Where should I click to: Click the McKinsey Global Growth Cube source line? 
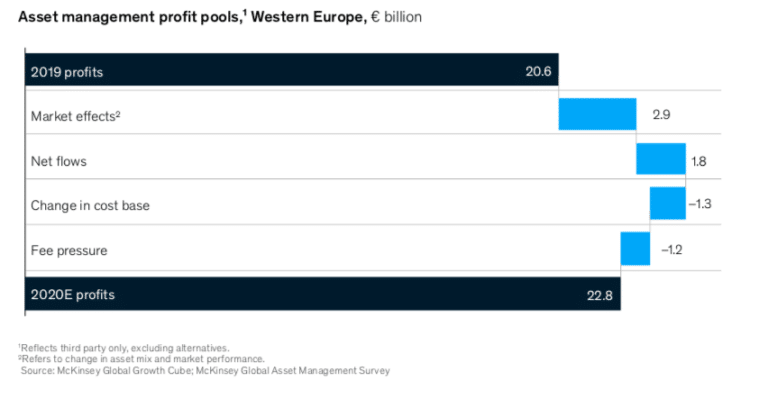coord(205,371)
